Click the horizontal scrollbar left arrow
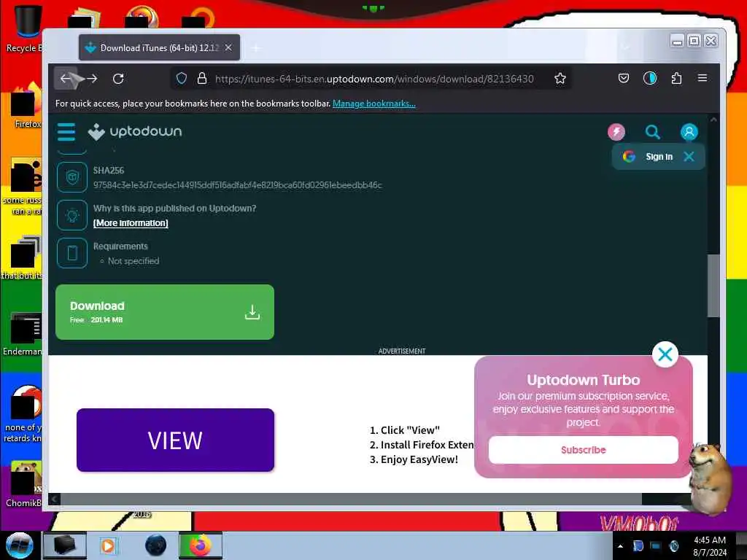This screenshot has height=560, width=747. (54, 499)
